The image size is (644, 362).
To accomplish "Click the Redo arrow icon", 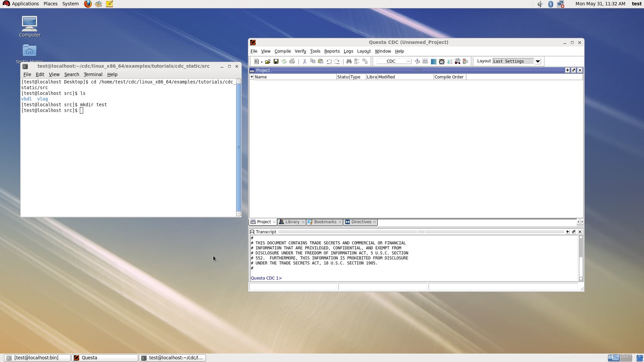I will click(x=337, y=61).
